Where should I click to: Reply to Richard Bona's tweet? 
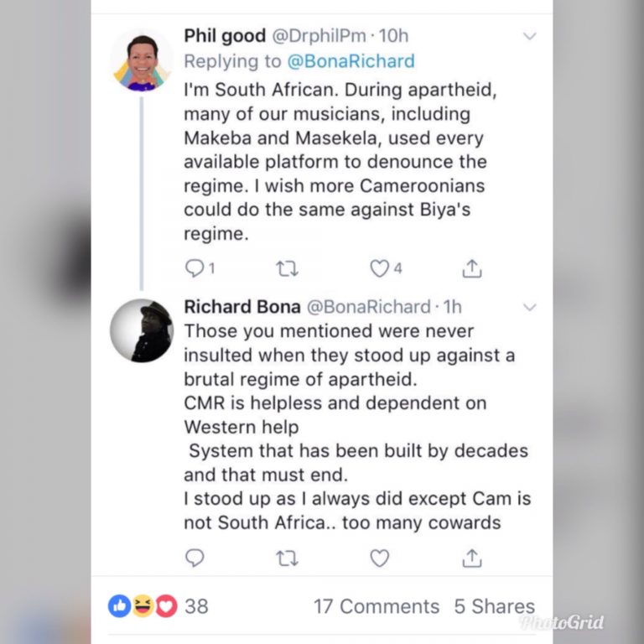pyautogui.click(x=195, y=558)
